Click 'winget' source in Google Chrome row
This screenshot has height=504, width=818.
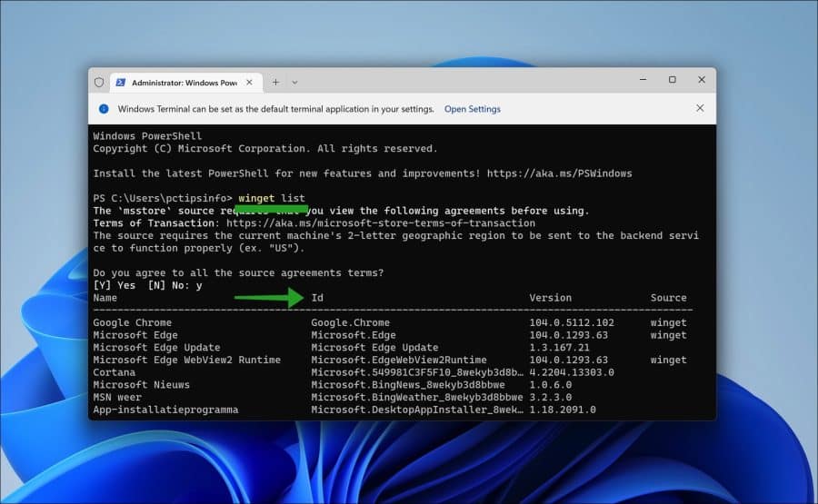[668, 322]
